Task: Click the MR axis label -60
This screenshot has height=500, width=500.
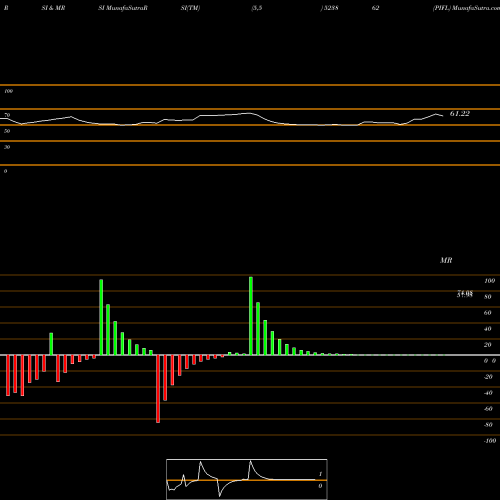Action: pos(488,409)
